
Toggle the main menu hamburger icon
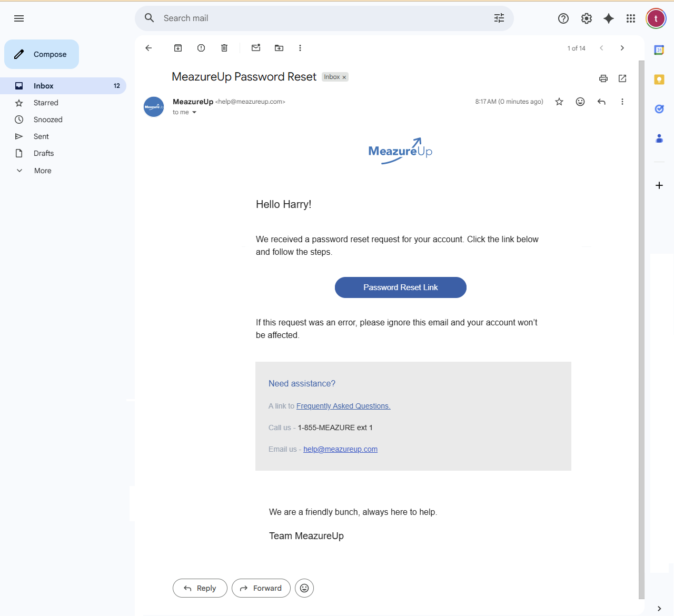point(19,18)
